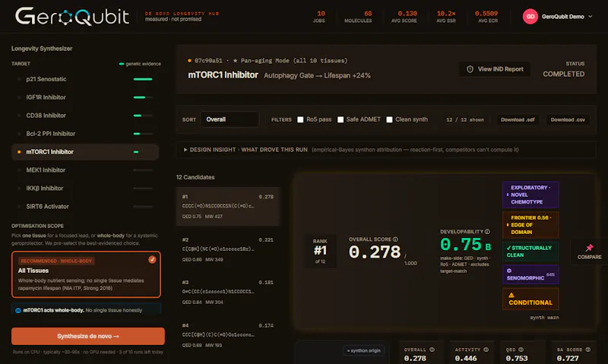Expand the GeroQubit Demo account chevron

pos(591,17)
